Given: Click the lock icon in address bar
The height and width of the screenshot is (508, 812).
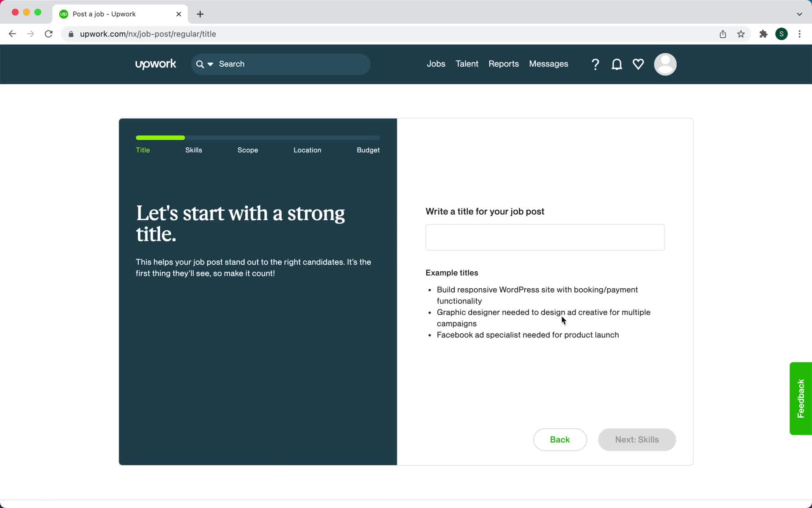Looking at the screenshot, I should click(x=71, y=34).
